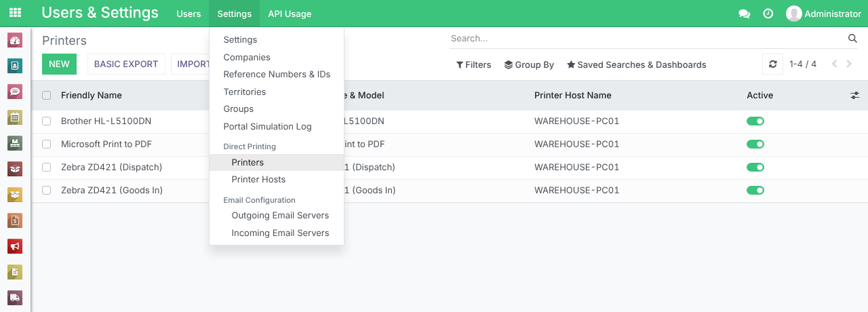Choose Printer Hosts menu entry
868x312 pixels.
(277, 180)
